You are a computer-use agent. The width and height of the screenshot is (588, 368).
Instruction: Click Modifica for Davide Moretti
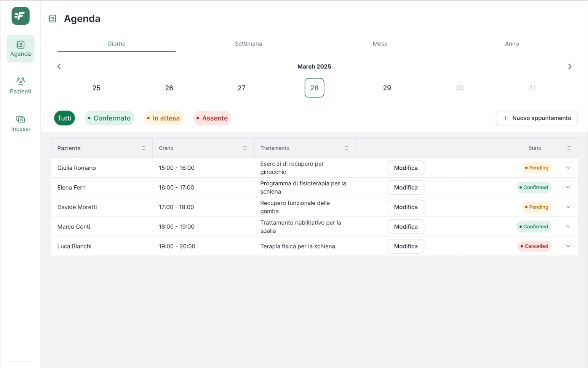pyautogui.click(x=406, y=207)
